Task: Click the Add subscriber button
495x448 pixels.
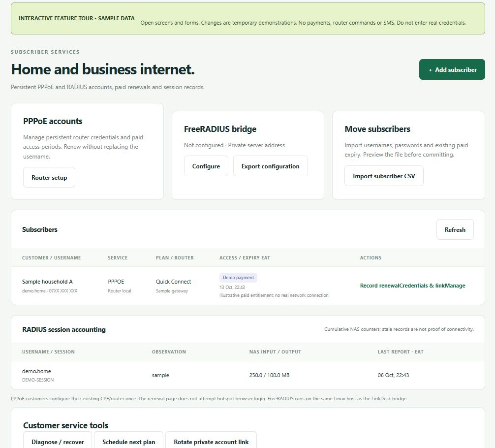Action: pyautogui.click(x=452, y=69)
